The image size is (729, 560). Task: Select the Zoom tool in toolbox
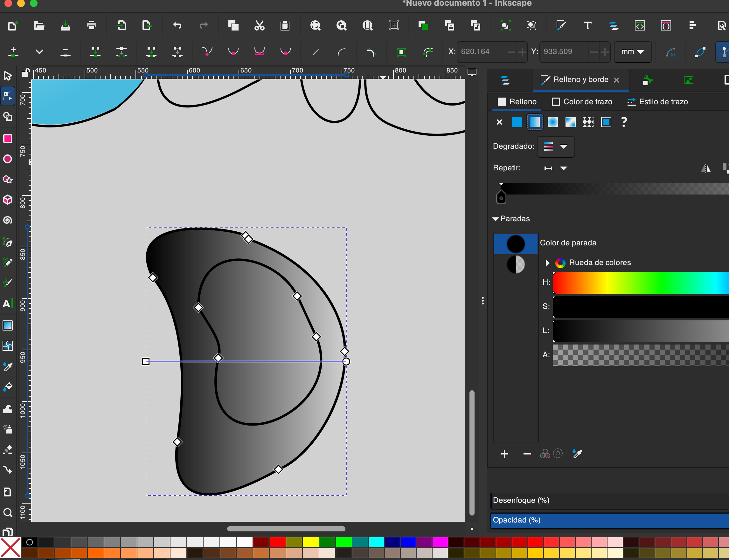[x=8, y=512]
